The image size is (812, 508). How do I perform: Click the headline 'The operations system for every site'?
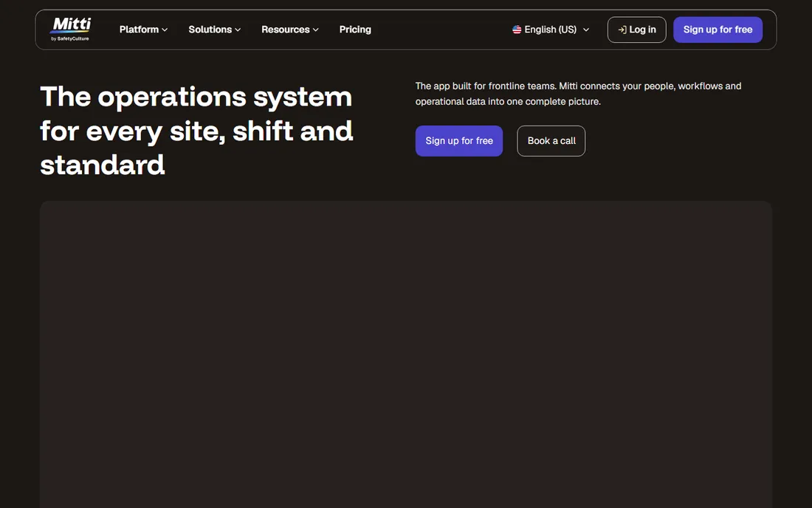tap(197, 131)
